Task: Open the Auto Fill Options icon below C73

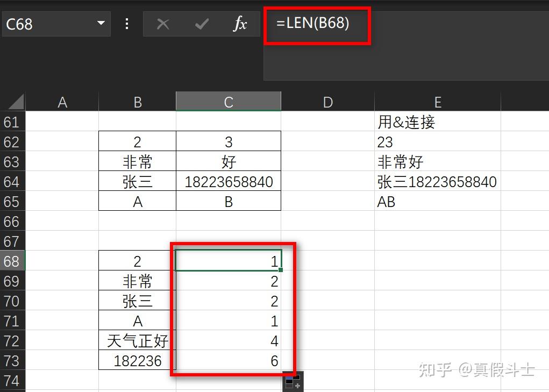Action: 293,382
